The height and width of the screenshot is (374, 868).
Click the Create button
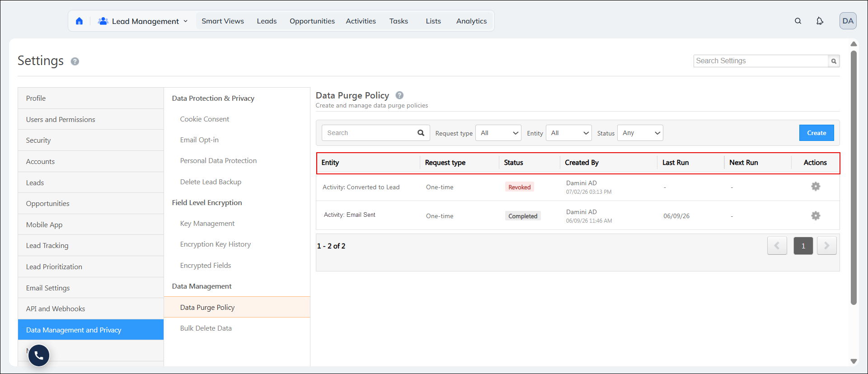click(x=816, y=133)
